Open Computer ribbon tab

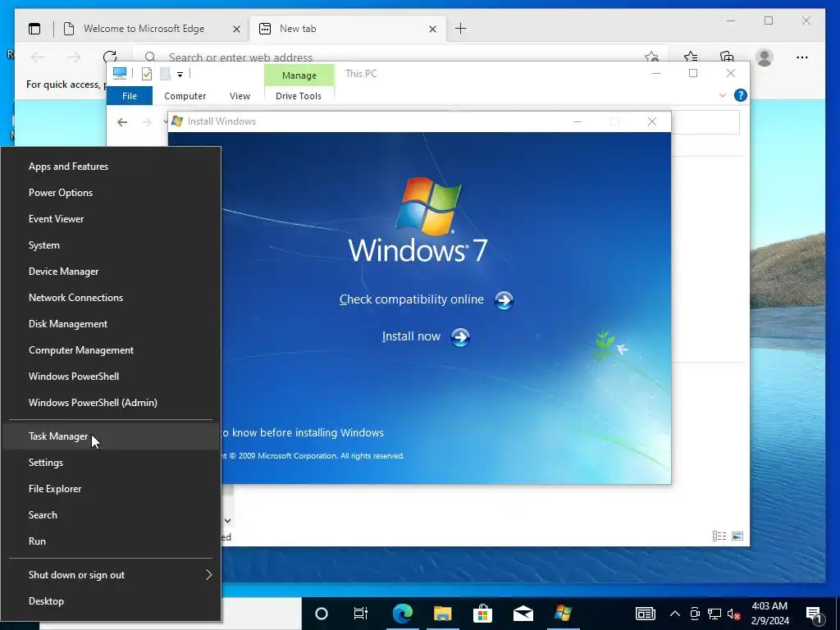click(185, 96)
